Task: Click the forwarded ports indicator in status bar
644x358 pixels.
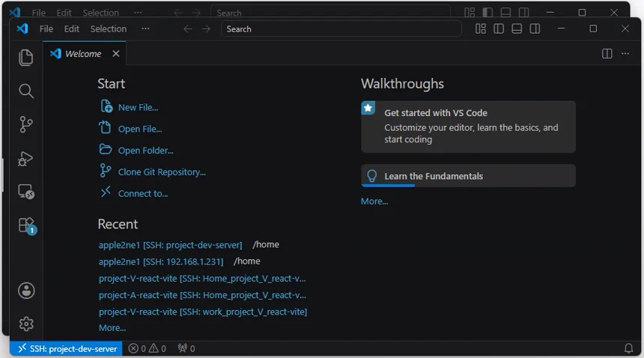Action: pos(186,348)
